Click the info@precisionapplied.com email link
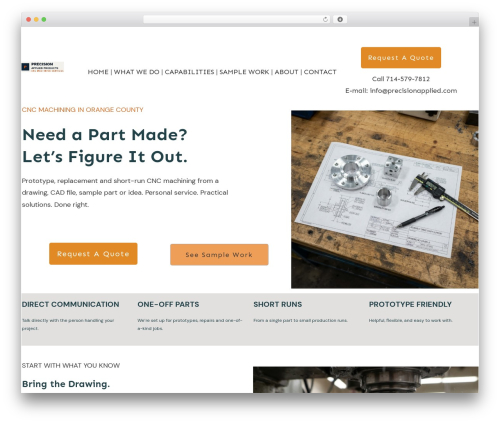This screenshot has width=500, height=423. coord(413,91)
